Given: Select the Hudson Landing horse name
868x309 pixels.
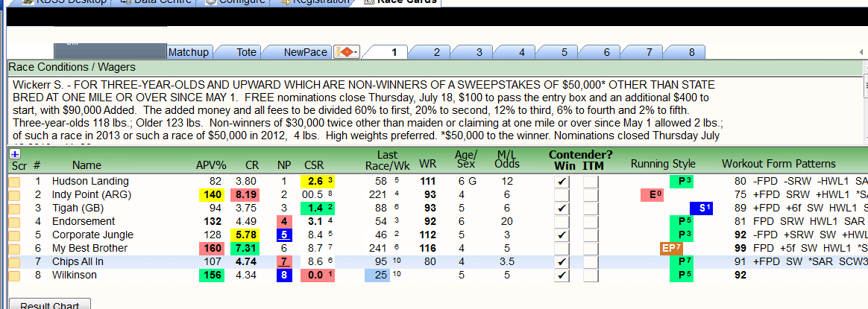Looking at the screenshot, I should click(90, 182).
